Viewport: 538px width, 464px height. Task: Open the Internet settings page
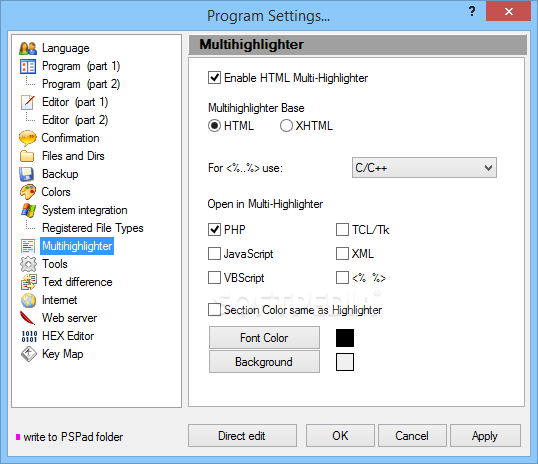click(x=59, y=300)
